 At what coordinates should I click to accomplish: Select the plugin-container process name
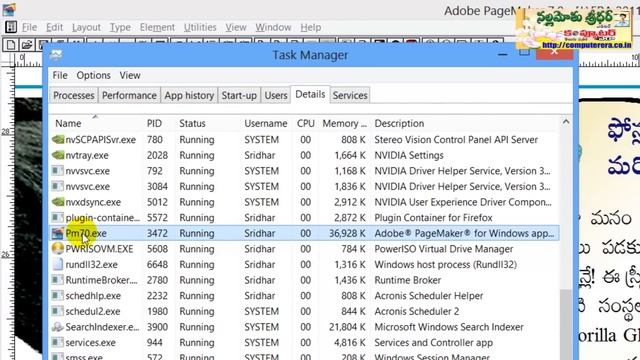(x=102, y=218)
